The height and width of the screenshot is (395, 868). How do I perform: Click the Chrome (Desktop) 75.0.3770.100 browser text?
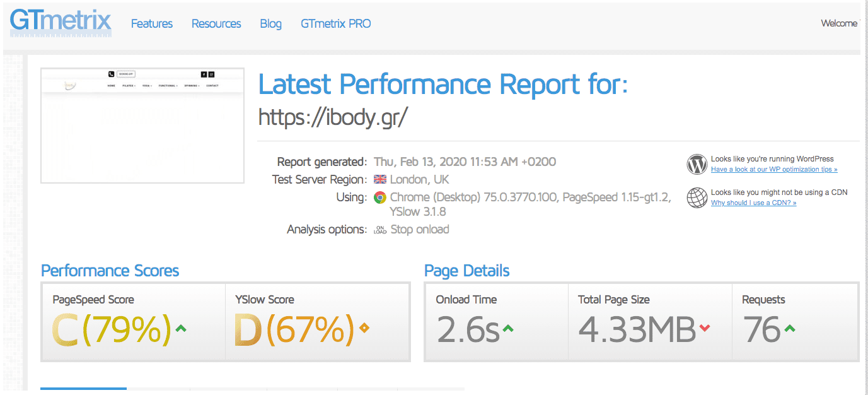point(473,197)
